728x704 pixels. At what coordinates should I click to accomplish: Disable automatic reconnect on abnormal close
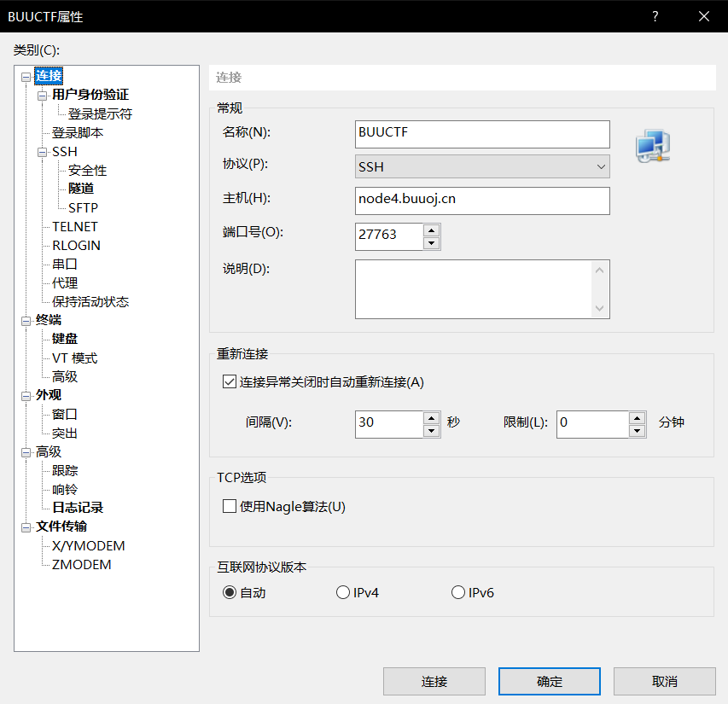(x=229, y=381)
